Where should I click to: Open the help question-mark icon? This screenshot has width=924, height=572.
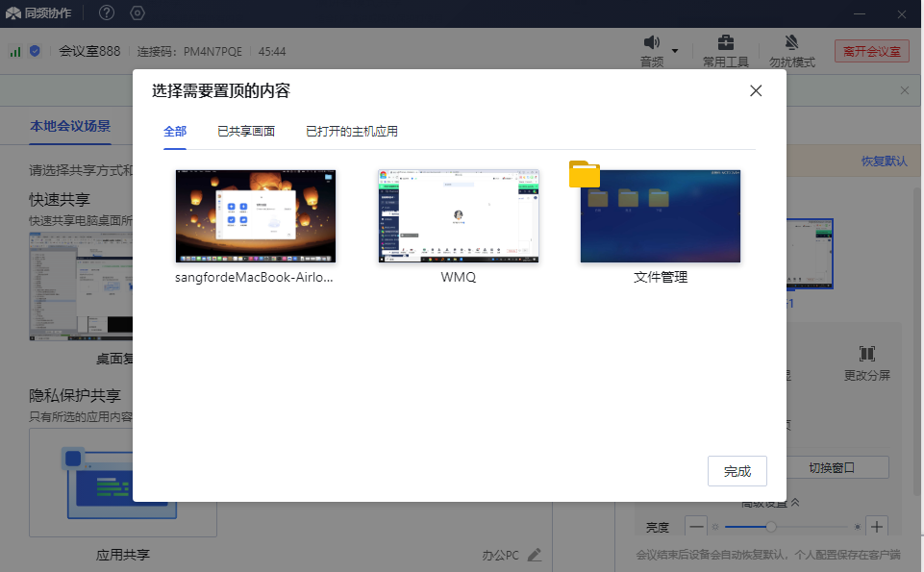(107, 12)
